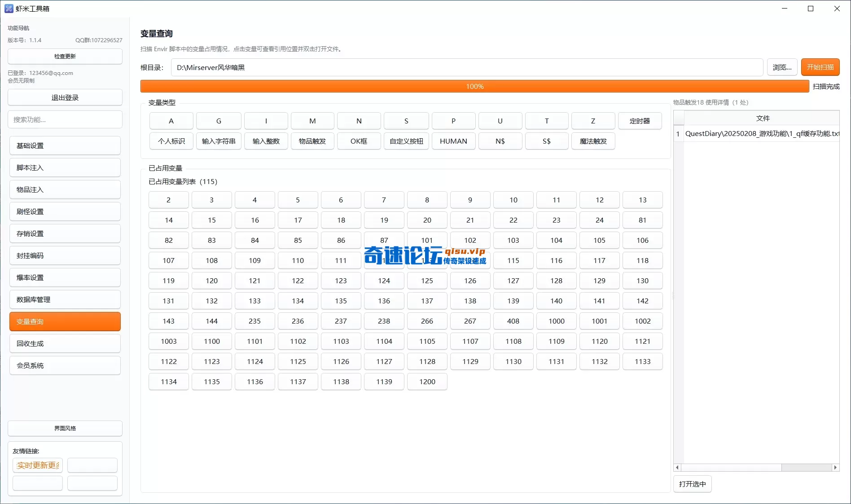Image resolution: width=851 pixels, height=504 pixels.
Task: Minimize the application window
Action: (785, 9)
